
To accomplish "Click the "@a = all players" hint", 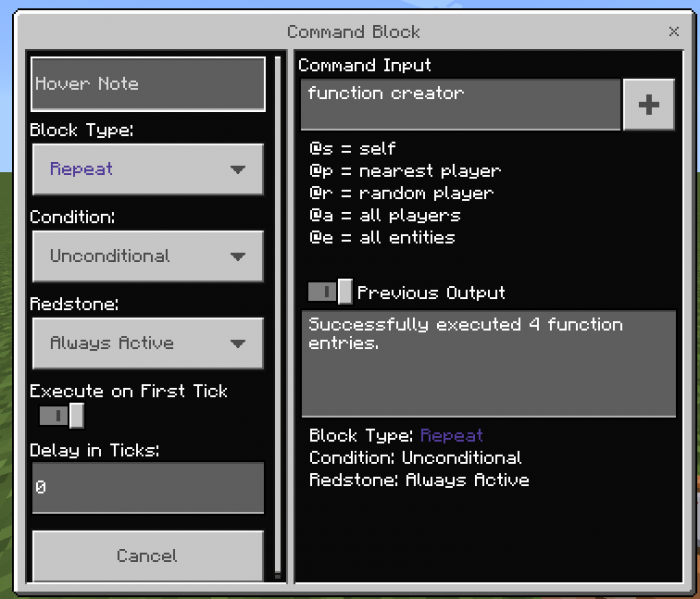I will pos(385,215).
